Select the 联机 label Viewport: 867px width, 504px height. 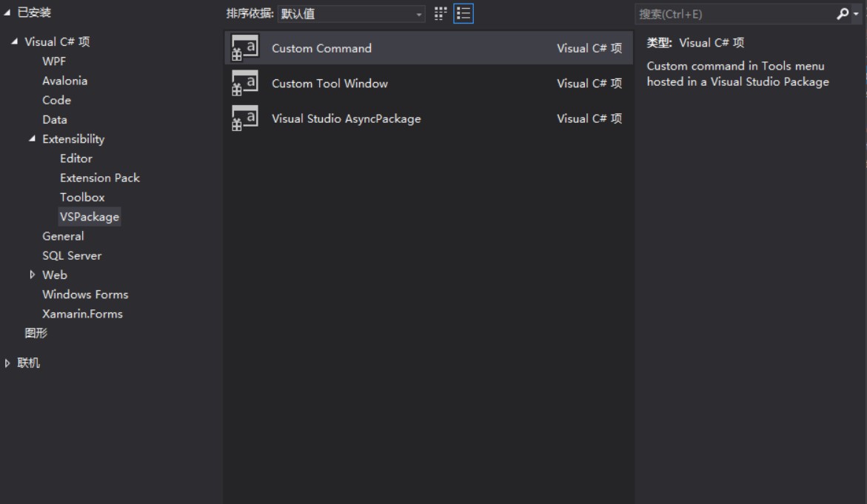28,363
